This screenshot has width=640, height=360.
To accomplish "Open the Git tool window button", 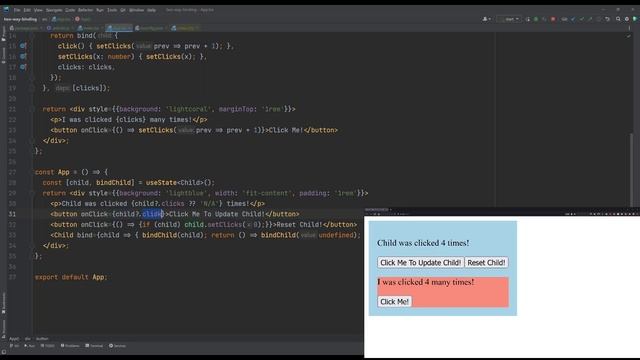I will (15, 346).
